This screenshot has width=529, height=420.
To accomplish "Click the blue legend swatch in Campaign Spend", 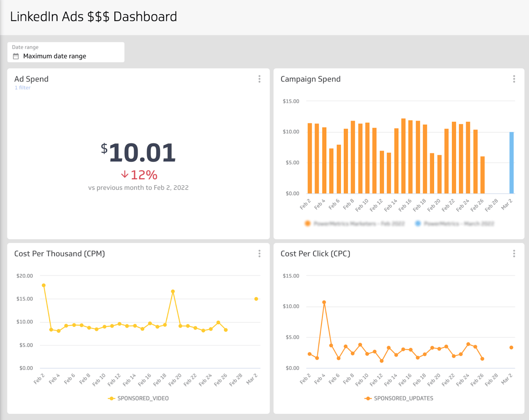I will [418, 224].
